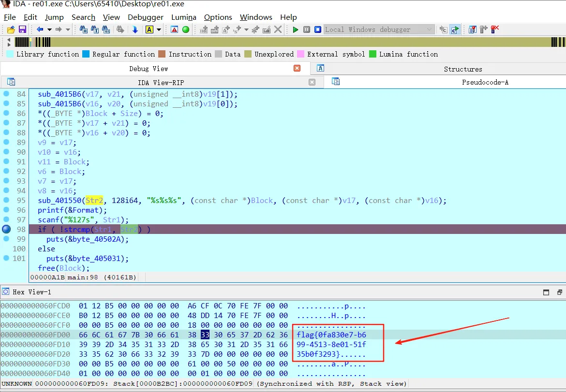The height and width of the screenshot is (392, 566).
Task: Jump forward with the gray right arrow
Action: (x=59, y=29)
